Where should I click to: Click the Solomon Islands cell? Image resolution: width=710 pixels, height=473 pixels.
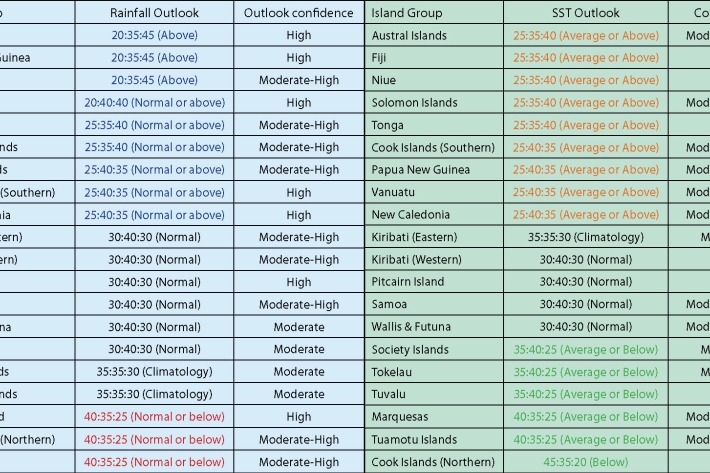click(x=414, y=103)
